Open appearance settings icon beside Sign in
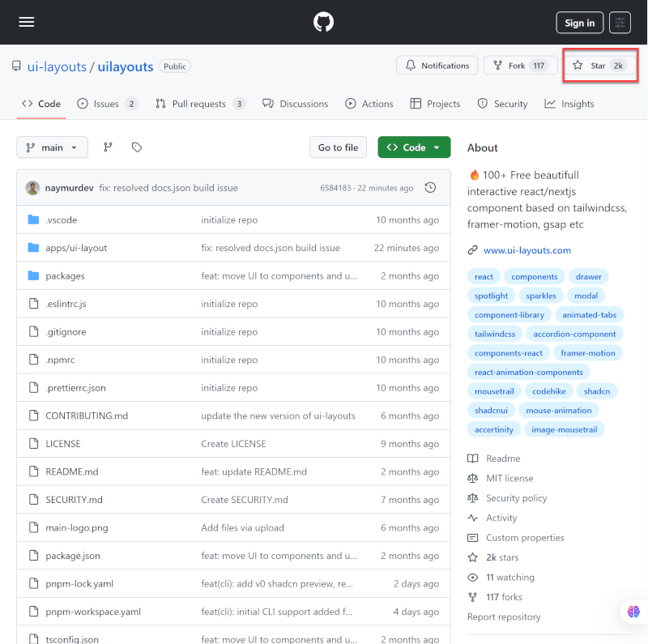The height and width of the screenshot is (644, 648). click(620, 23)
